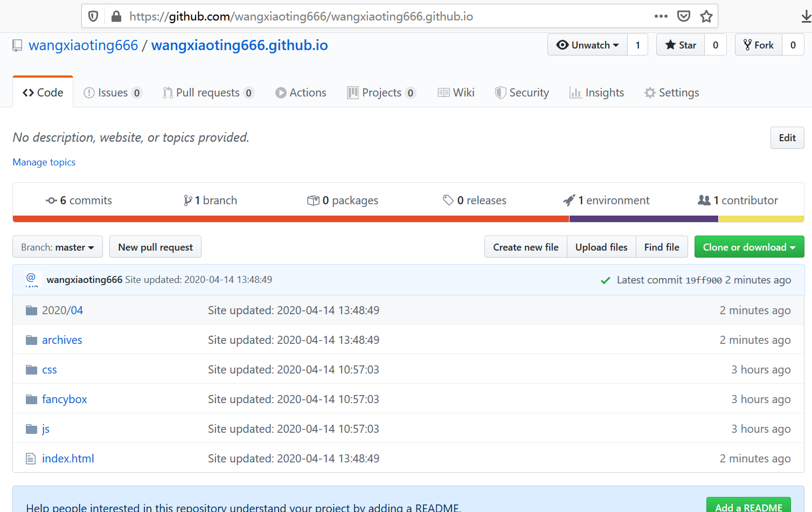This screenshot has height=512, width=812.
Task: Open the js folder
Action: [x=46, y=429]
